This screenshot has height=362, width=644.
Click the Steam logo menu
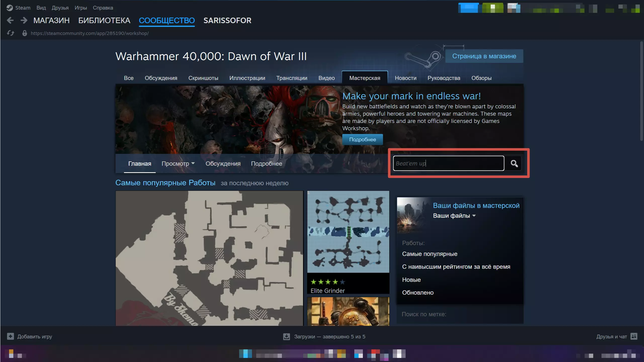pos(10,8)
